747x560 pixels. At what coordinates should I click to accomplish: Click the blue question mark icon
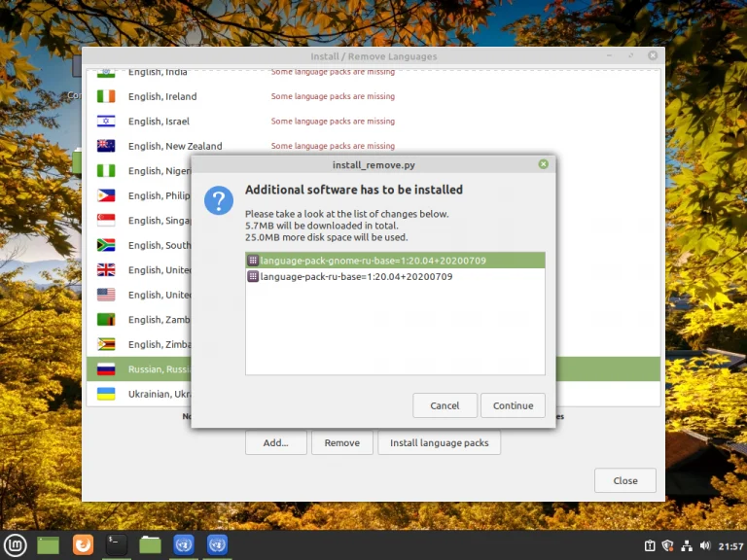(219, 200)
